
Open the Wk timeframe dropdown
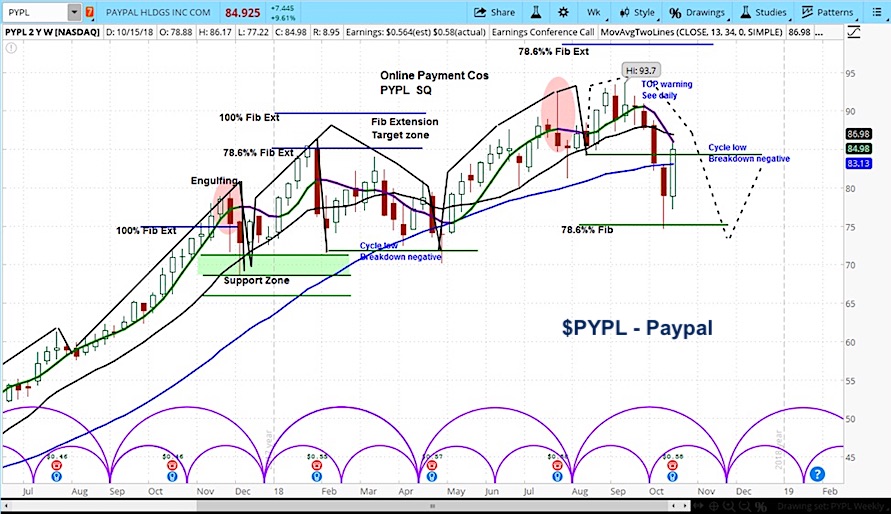click(x=594, y=12)
